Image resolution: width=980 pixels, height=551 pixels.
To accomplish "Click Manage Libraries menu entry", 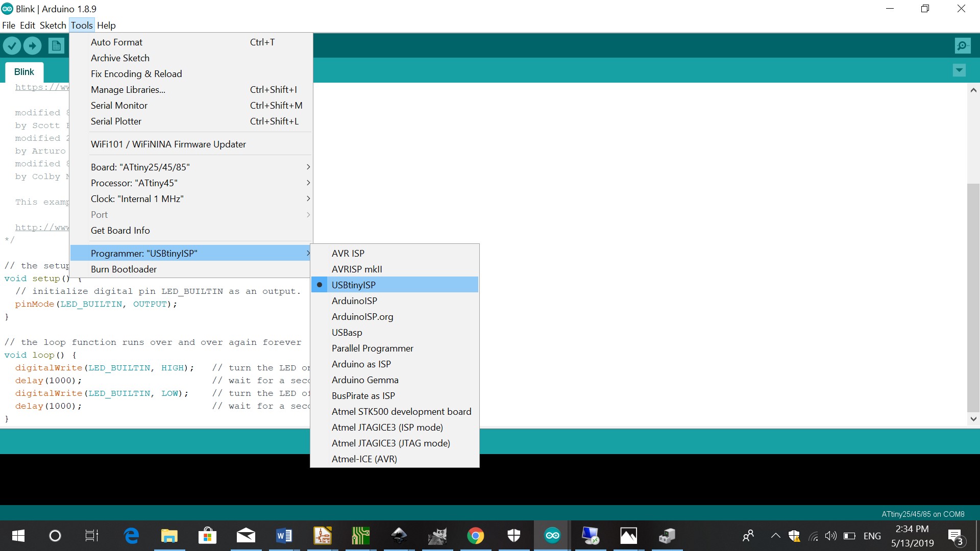I will pyautogui.click(x=128, y=90).
